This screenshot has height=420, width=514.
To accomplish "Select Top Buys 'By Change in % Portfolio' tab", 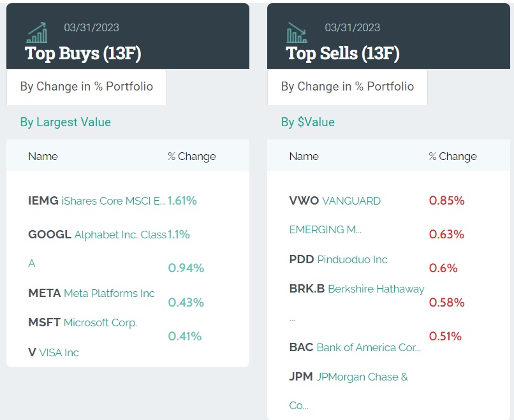I will (87, 87).
